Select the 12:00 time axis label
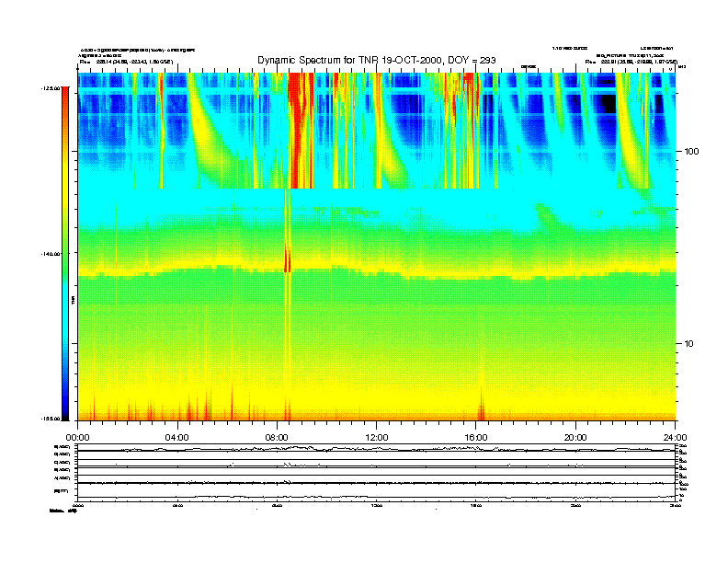Image resolution: width=728 pixels, height=563 pixels. [377, 438]
